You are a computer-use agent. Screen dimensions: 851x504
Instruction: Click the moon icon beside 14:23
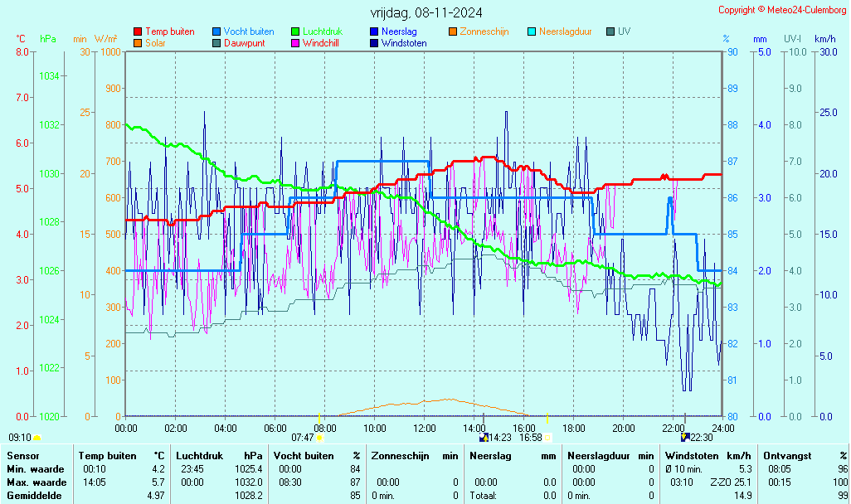[x=484, y=437]
